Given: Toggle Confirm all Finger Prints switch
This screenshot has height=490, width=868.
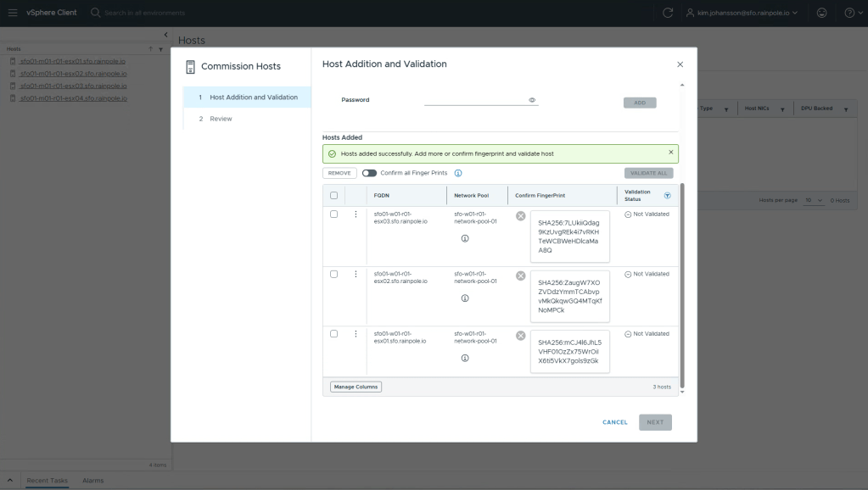Looking at the screenshot, I should click(x=370, y=173).
